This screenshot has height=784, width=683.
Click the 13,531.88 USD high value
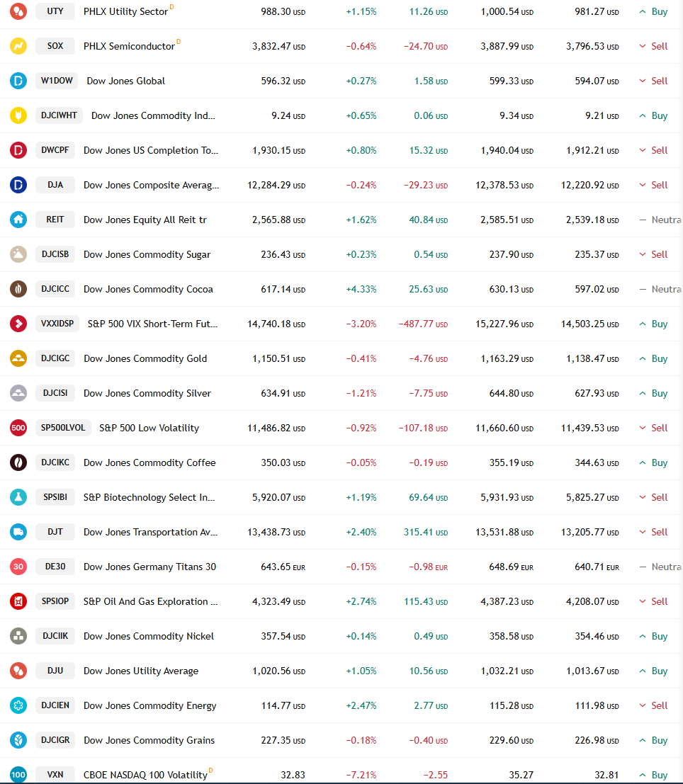tap(504, 532)
